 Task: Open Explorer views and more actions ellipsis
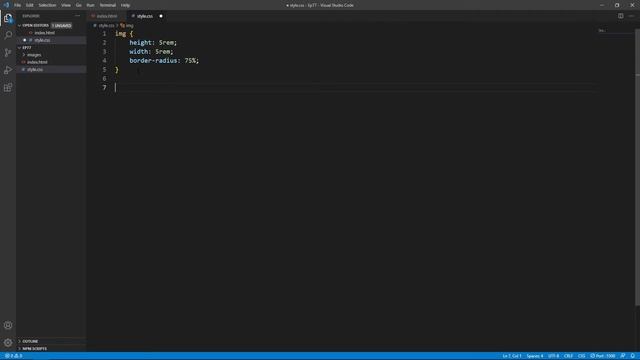click(78, 16)
